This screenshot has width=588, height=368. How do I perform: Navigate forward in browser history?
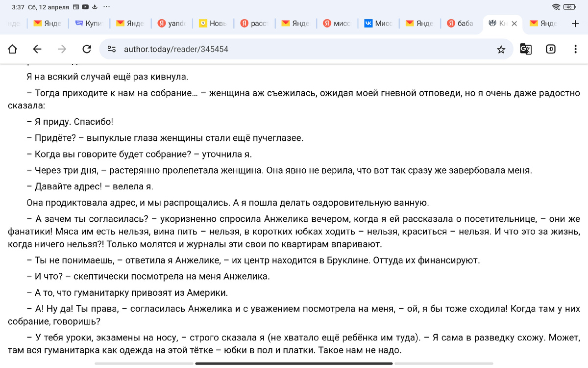(62, 49)
